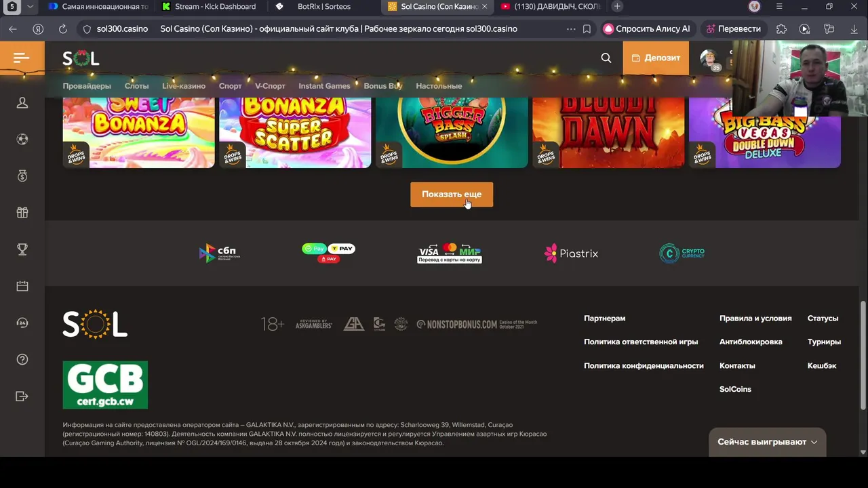Open the GCB certificate badge
868x488 pixels.
coord(105,385)
